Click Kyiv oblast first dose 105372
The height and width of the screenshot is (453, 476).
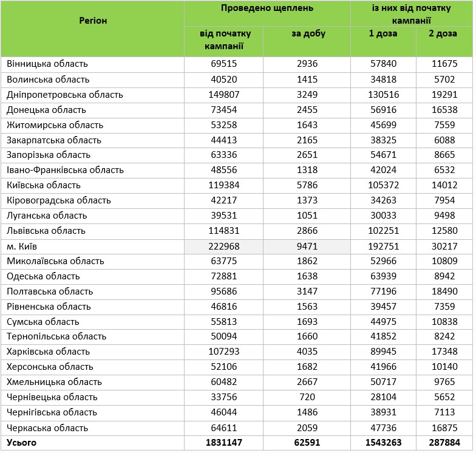[x=383, y=185]
